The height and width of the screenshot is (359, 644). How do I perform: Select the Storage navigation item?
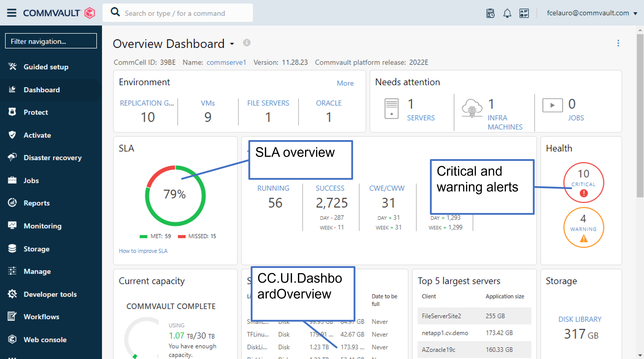(x=36, y=249)
